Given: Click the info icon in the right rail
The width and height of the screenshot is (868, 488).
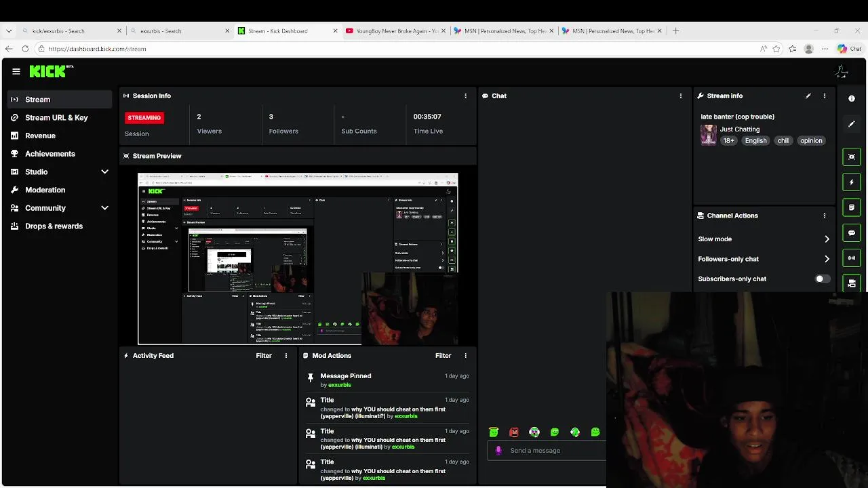Looking at the screenshot, I should click(x=852, y=98).
